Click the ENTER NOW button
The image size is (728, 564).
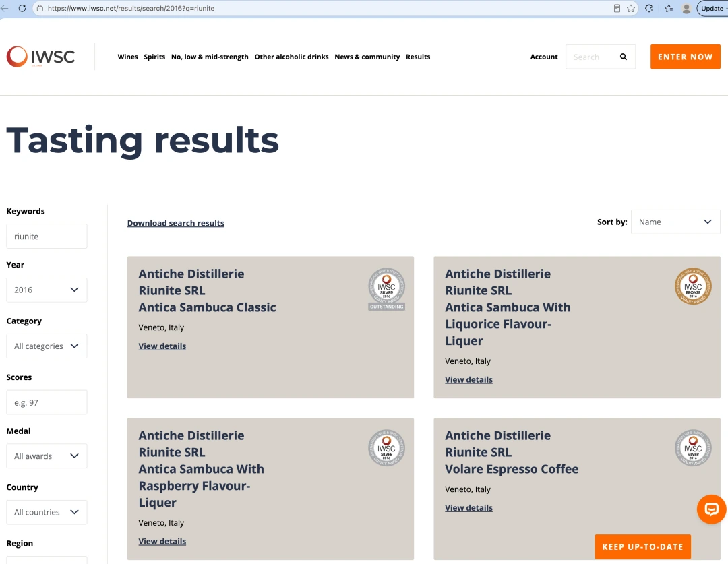686,57
